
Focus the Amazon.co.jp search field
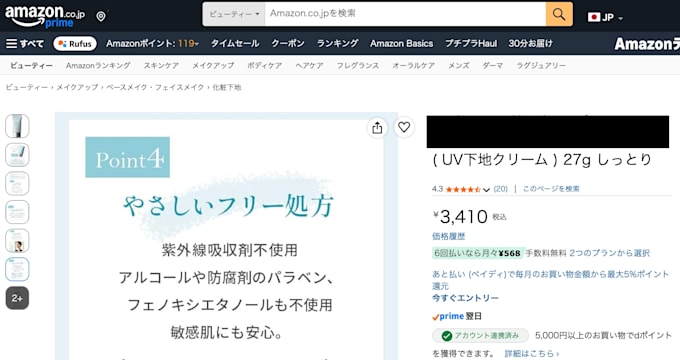pos(405,14)
